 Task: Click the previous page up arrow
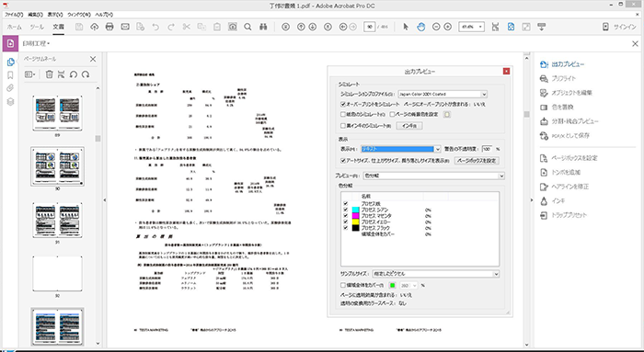[x=301, y=27]
